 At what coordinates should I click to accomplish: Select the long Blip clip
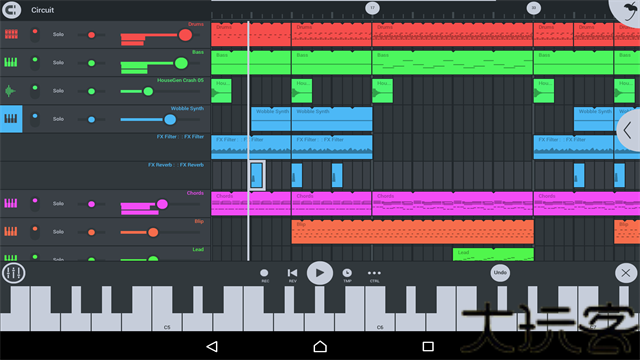tap(413, 232)
